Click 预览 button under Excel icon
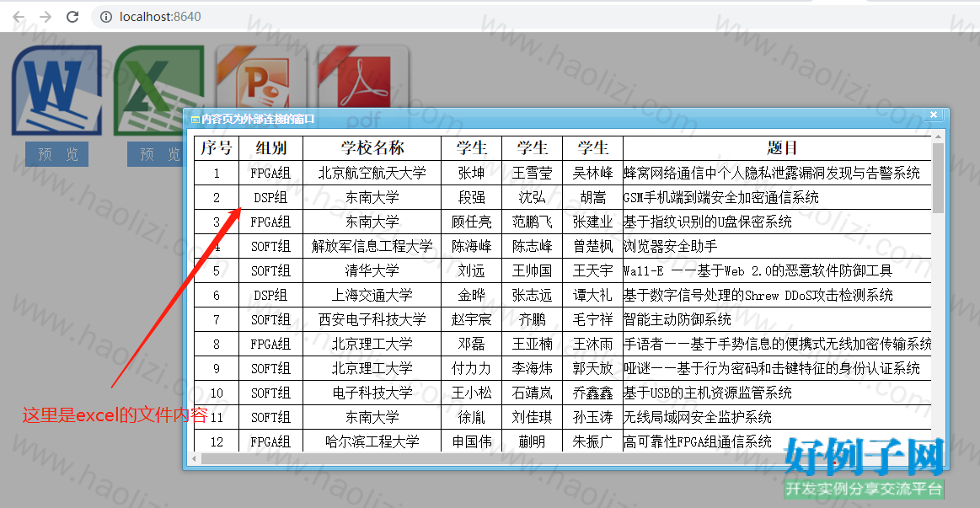Viewport: 980px width, 508px height. tap(156, 153)
